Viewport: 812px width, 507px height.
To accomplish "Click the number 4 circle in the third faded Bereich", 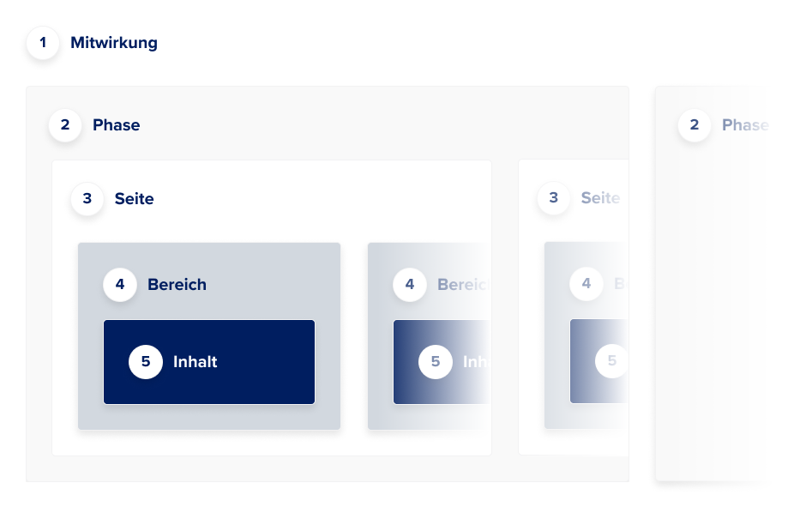I will 586,283.
